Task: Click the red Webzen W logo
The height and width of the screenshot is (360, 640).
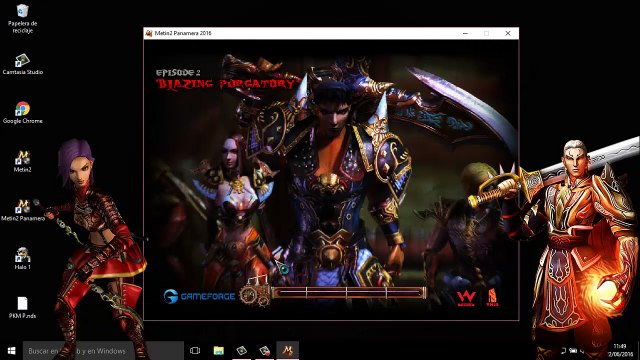Action: pyautogui.click(x=466, y=297)
